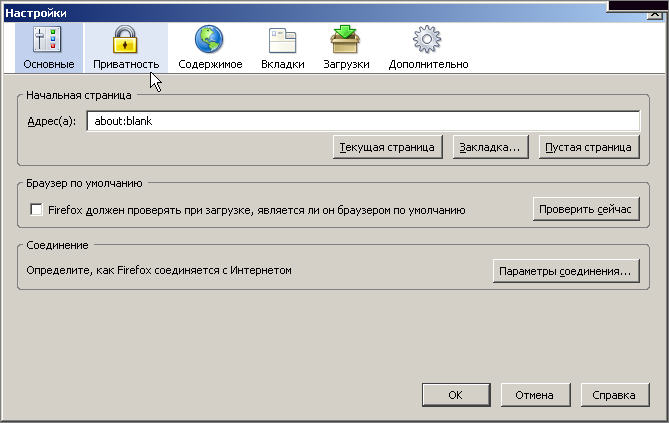Click the Адрес(а): label text
669x423 pixels.
(52, 121)
